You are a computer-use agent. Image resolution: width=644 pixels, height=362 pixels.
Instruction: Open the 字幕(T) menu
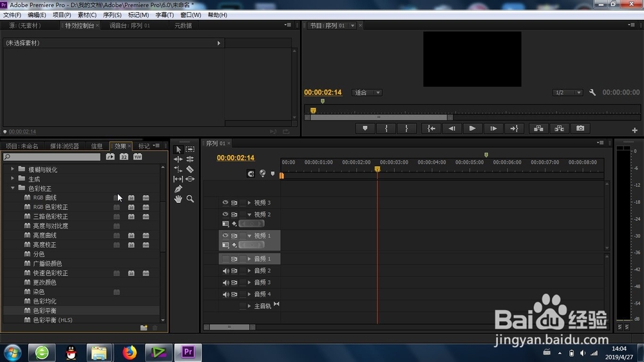click(164, 15)
